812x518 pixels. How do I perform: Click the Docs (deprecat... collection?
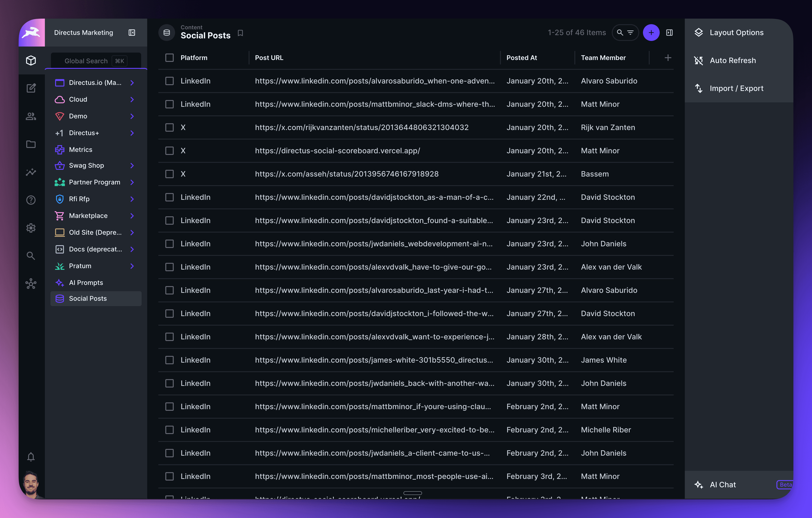coord(96,249)
